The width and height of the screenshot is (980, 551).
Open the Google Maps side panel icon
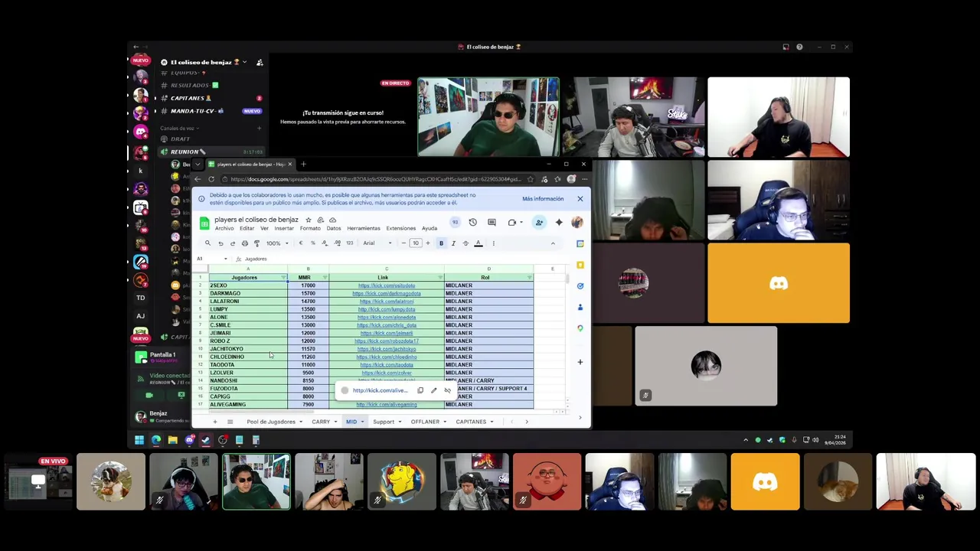(580, 328)
